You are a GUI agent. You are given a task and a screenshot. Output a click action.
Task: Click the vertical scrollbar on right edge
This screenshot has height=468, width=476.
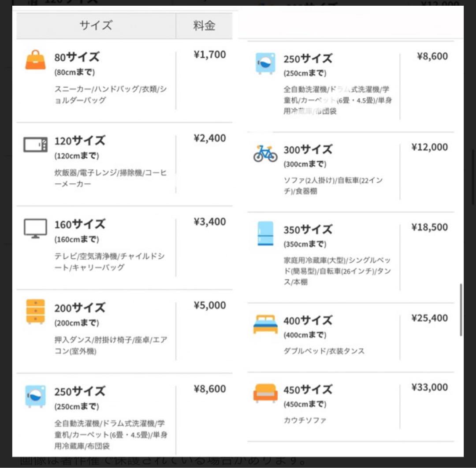(x=461, y=310)
